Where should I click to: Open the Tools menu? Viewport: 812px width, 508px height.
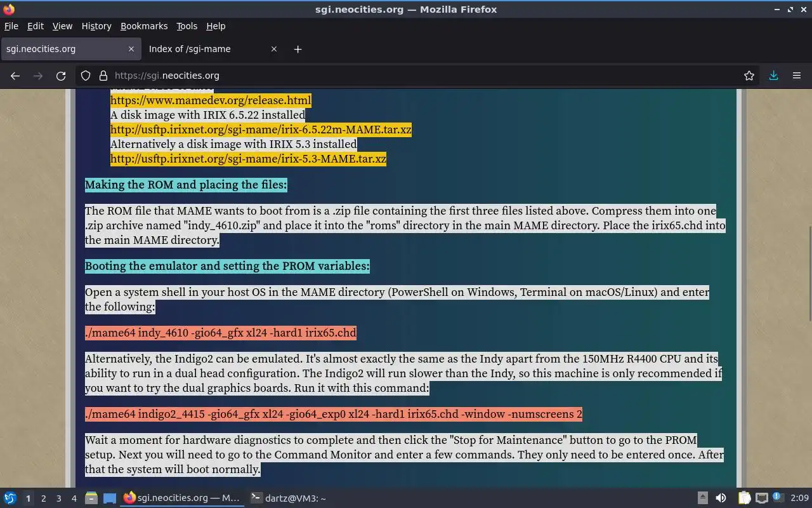point(187,26)
